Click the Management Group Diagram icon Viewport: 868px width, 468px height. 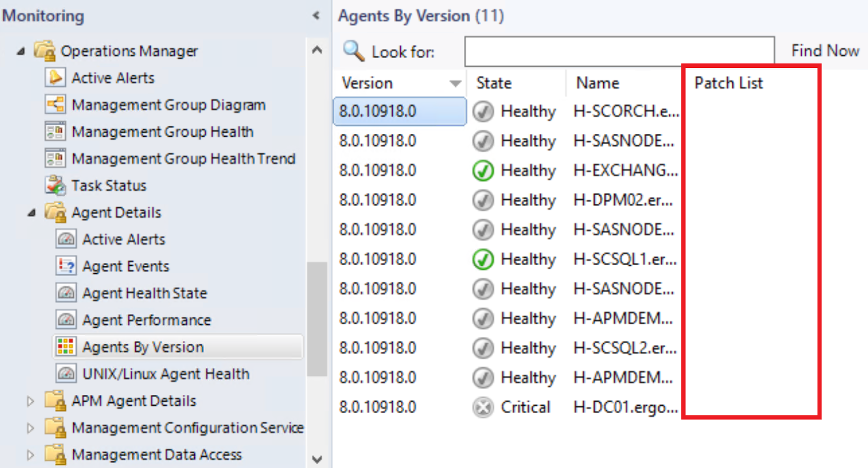(55, 104)
